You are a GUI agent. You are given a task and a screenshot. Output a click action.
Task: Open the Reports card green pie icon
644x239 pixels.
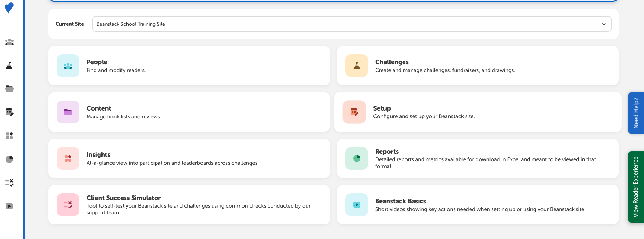coord(357,158)
